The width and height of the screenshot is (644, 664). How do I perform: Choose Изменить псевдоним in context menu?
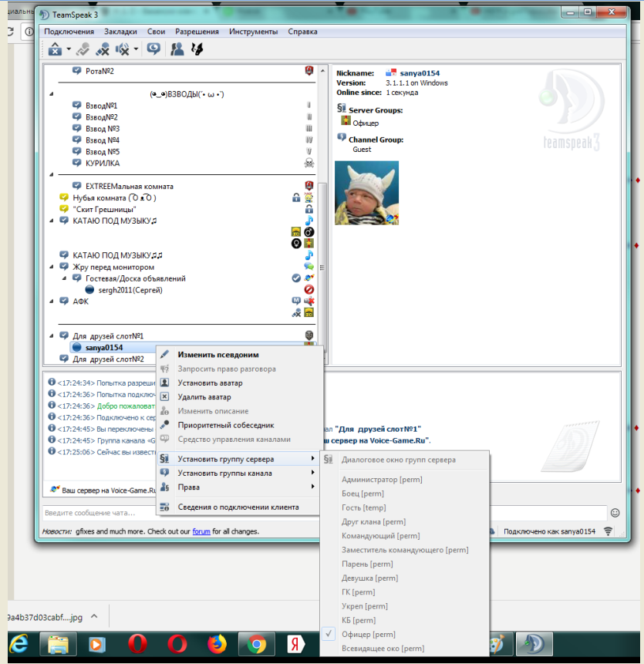pos(238,355)
